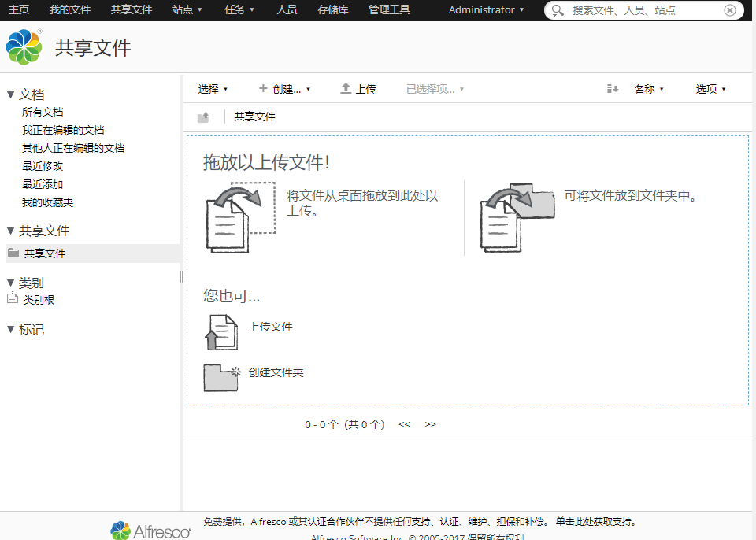Open the 选项 dropdown
Viewport: 756px width, 540px height.
click(710, 88)
